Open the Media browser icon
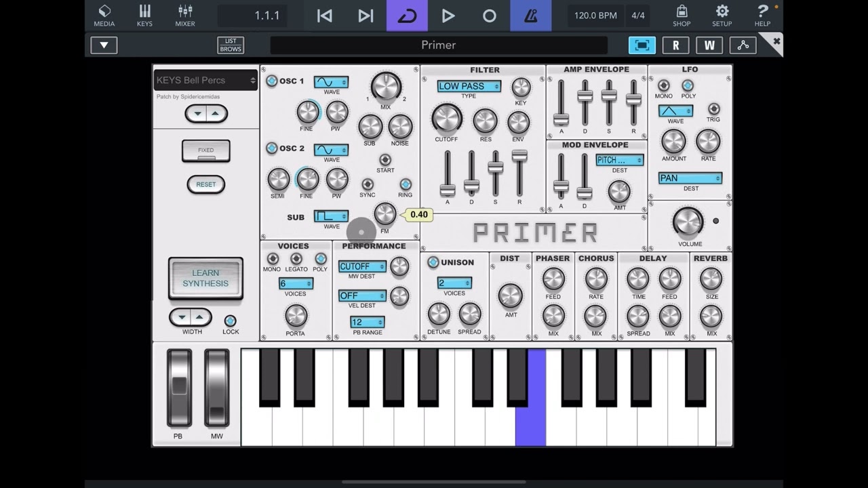 coord(104,16)
